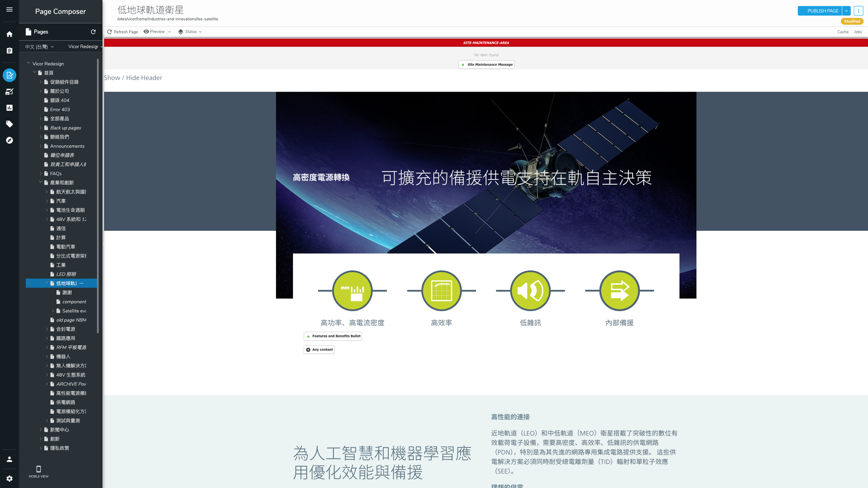Collapse the 產業和創新 tree node
The width and height of the screenshot is (868, 488).
click(41, 182)
